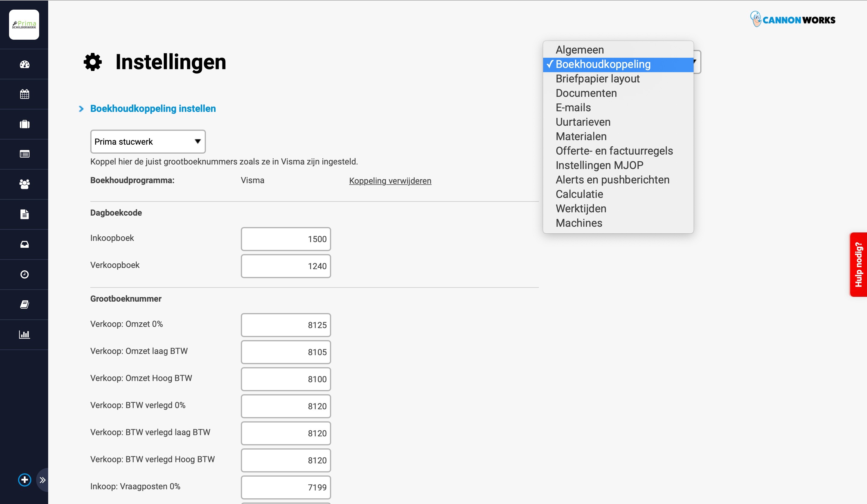Open the document file icon in sidebar
Viewport: 867px width, 504px height.
pos(24,214)
